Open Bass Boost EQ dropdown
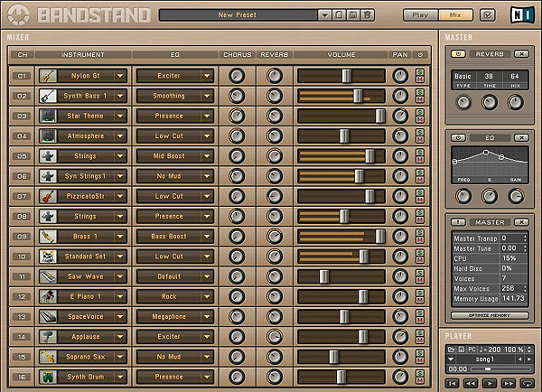The width and height of the screenshot is (542, 392). pyautogui.click(x=207, y=236)
